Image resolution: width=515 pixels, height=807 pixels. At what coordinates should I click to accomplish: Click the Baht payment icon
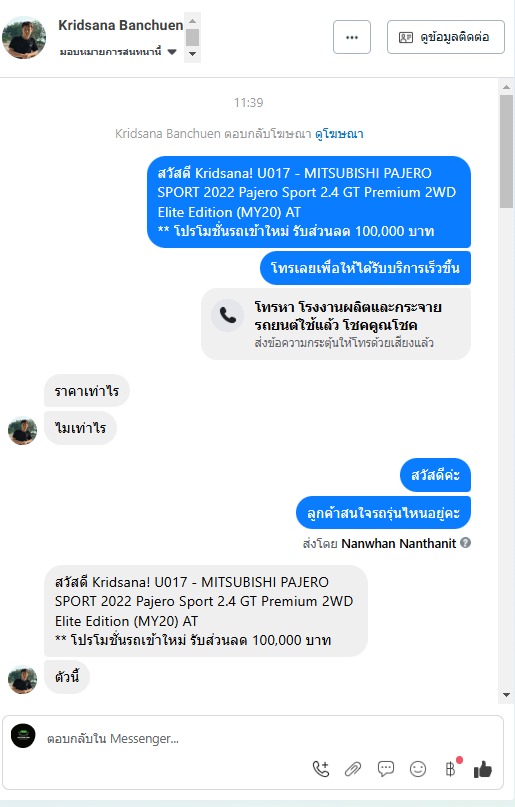pos(451,768)
